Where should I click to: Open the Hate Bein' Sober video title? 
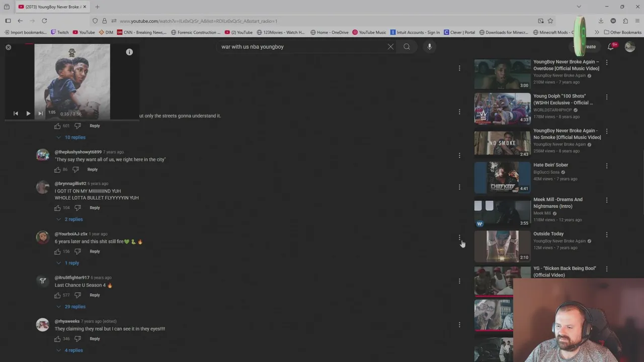click(x=550, y=165)
